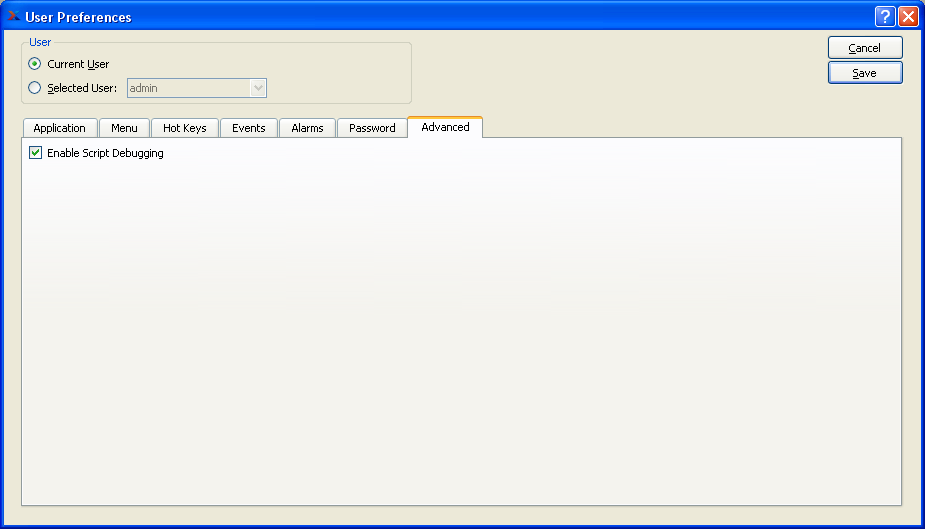Screen dimensions: 925x529
Task: Save the user preferences
Action: (x=865, y=73)
